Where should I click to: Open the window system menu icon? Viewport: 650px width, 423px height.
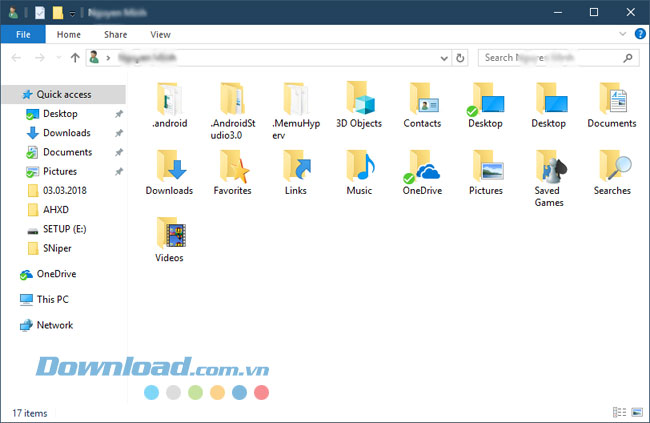13,13
